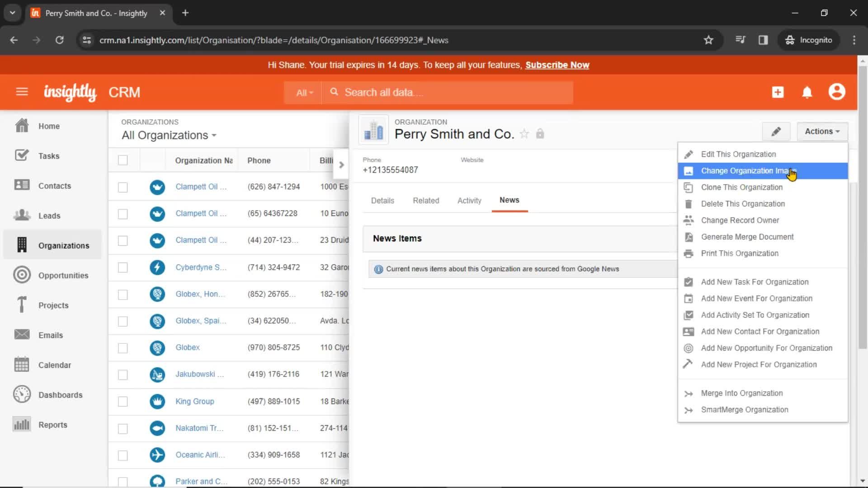Check the Clampett Oil (65) 64367228 row checkbox

pyautogui.click(x=123, y=214)
